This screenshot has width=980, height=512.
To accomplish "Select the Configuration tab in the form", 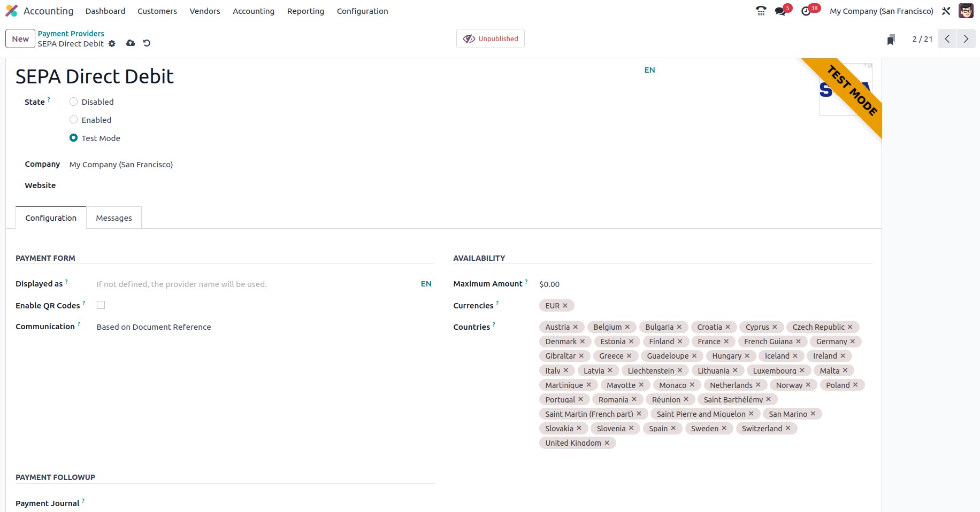I will [x=51, y=218].
